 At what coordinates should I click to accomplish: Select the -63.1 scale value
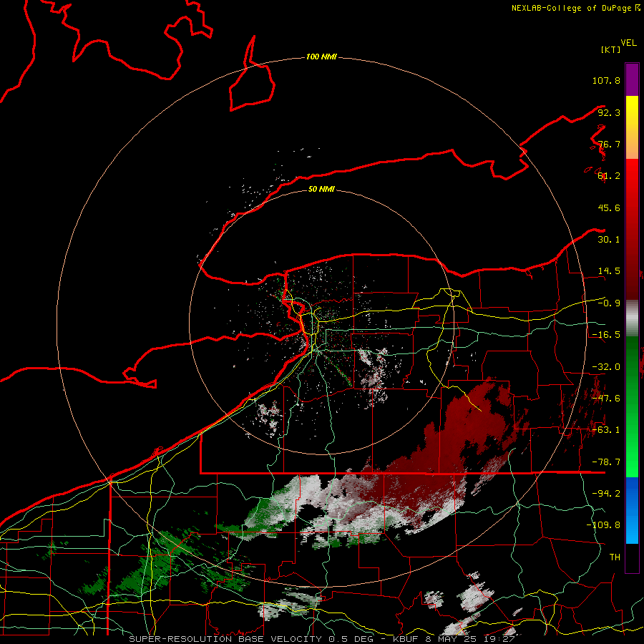pyautogui.click(x=606, y=430)
